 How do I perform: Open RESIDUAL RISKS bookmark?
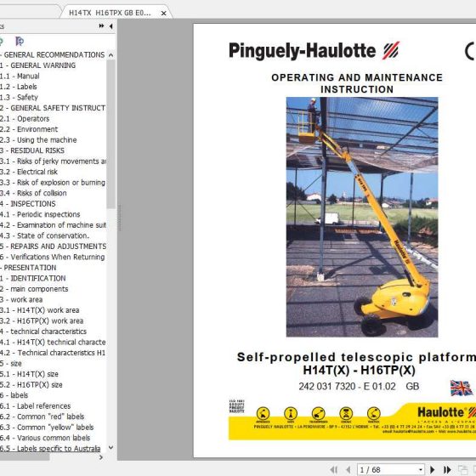(x=32, y=150)
